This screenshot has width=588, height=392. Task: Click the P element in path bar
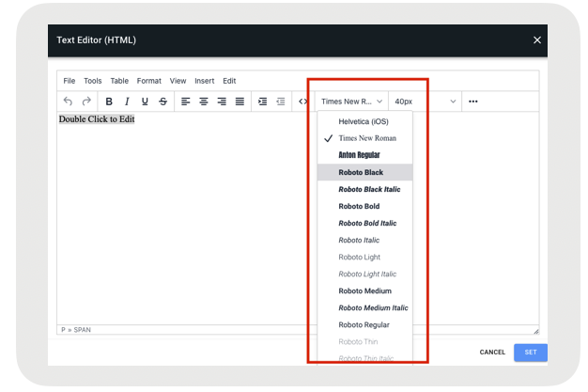click(63, 330)
